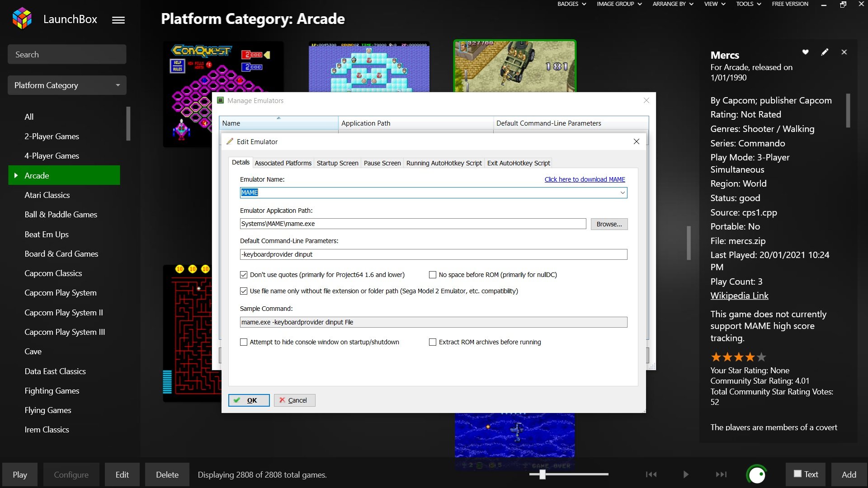Switch to Pause Screen tab
868x488 pixels.
coord(382,163)
